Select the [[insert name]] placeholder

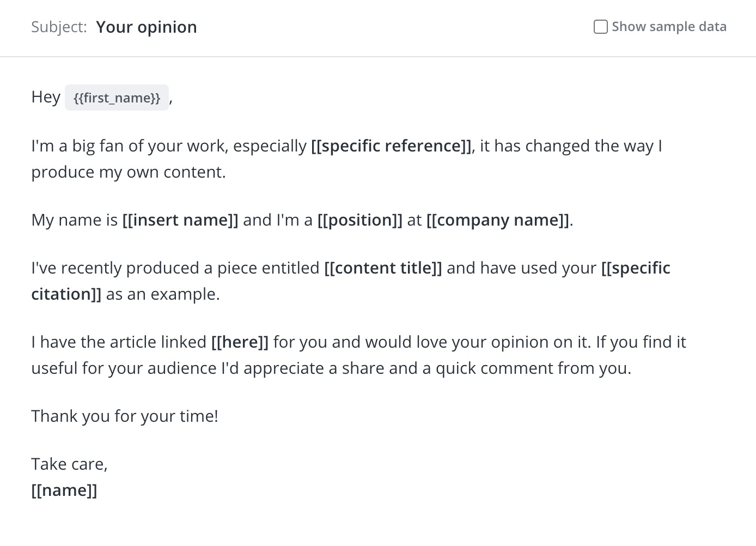pyautogui.click(x=180, y=220)
